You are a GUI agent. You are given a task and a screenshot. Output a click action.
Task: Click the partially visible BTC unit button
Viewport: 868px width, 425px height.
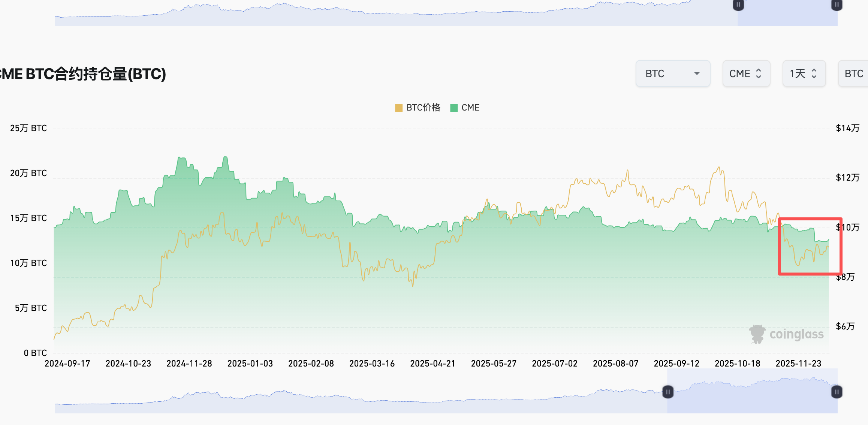(x=854, y=73)
